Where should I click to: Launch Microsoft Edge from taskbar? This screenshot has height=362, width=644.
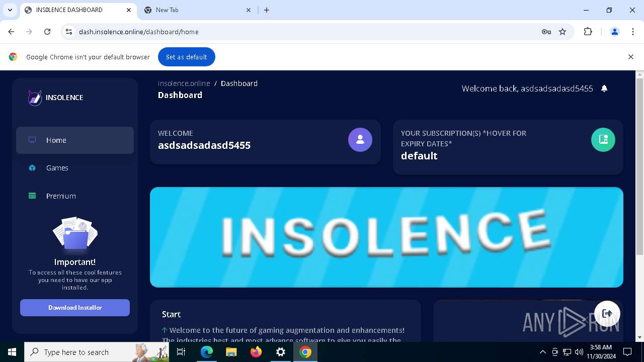pyautogui.click(x=207, y=352)
